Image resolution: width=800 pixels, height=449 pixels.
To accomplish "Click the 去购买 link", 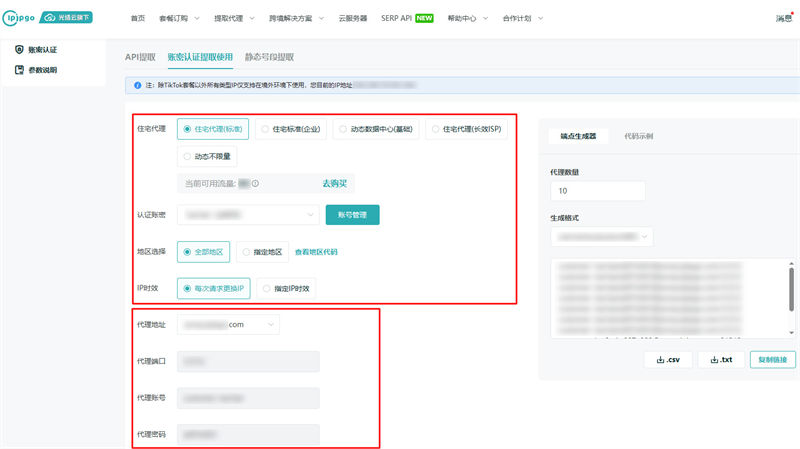I will click(x=335, y=183).
